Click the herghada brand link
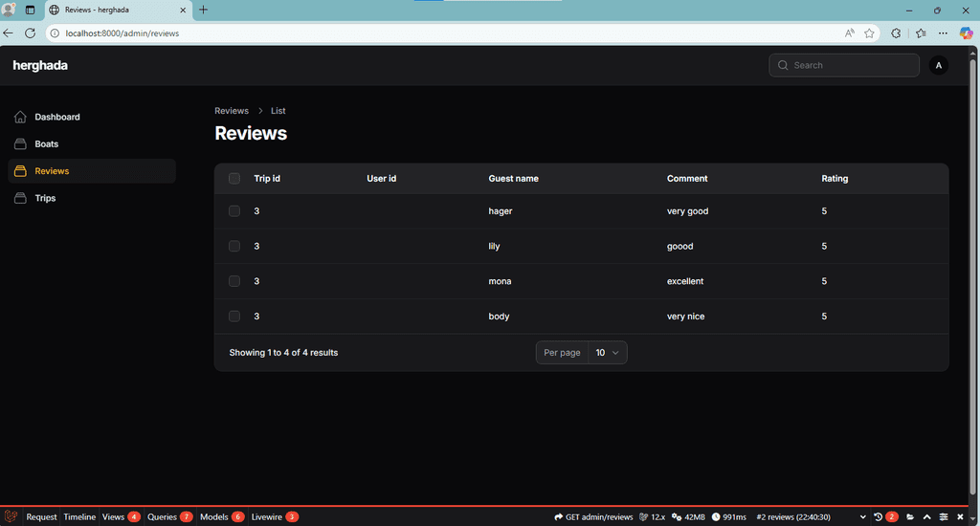 [x=40, y=65]
